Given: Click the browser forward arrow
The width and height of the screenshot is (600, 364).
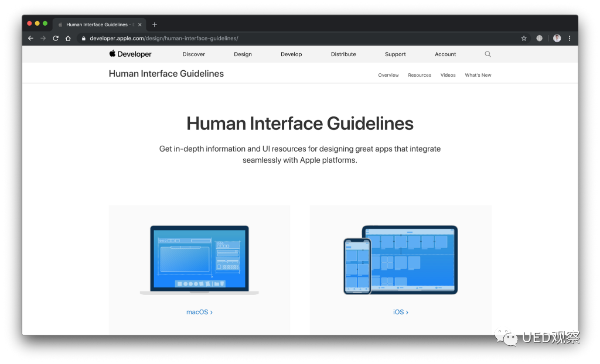Looking at the screenshot, I should point(43,38).
